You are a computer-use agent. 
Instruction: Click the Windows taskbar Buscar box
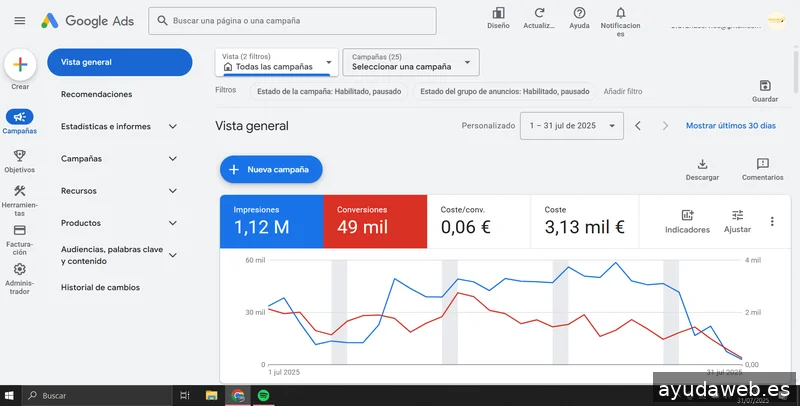point(97,395)
